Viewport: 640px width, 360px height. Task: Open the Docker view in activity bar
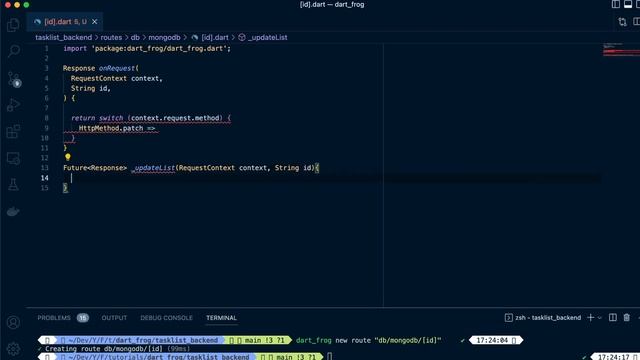[13, 211]
